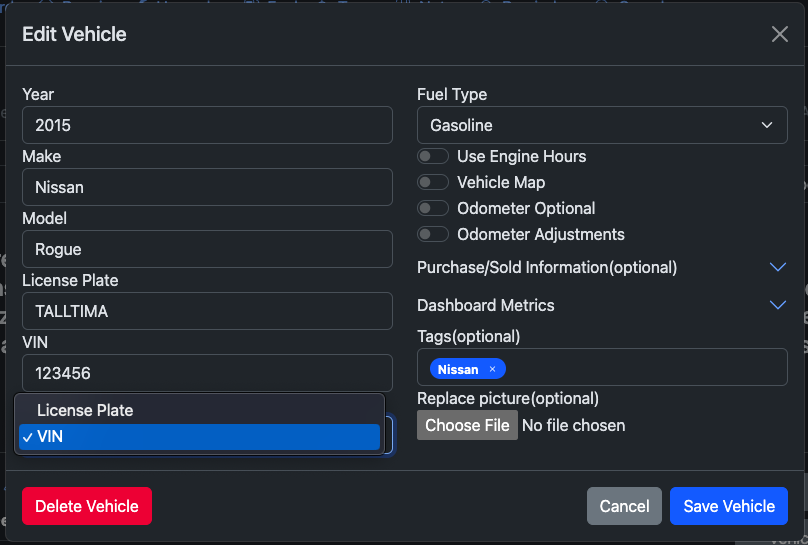Open the Fuel Type dropdown
The height and width of the screenshot is (545, 808).
click(601, 125)
